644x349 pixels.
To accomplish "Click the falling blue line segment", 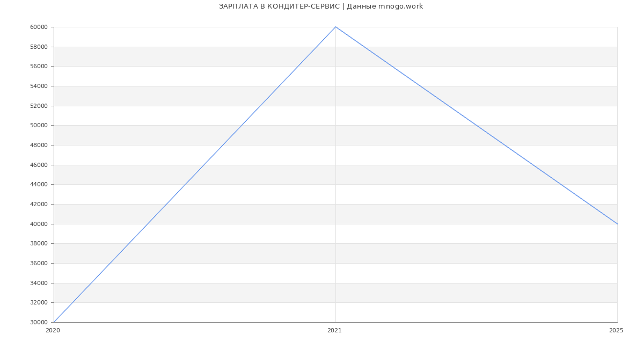I will coord(476,125).
